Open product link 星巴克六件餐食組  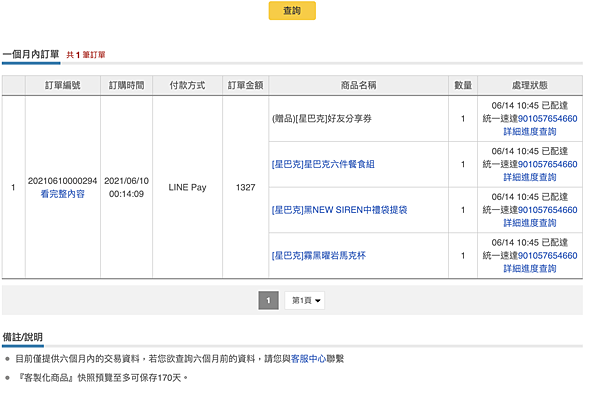323,164
